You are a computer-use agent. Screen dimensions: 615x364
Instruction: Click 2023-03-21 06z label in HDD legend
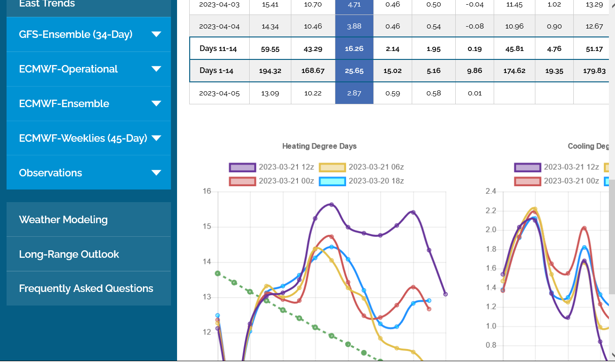(x=376, y=167)
